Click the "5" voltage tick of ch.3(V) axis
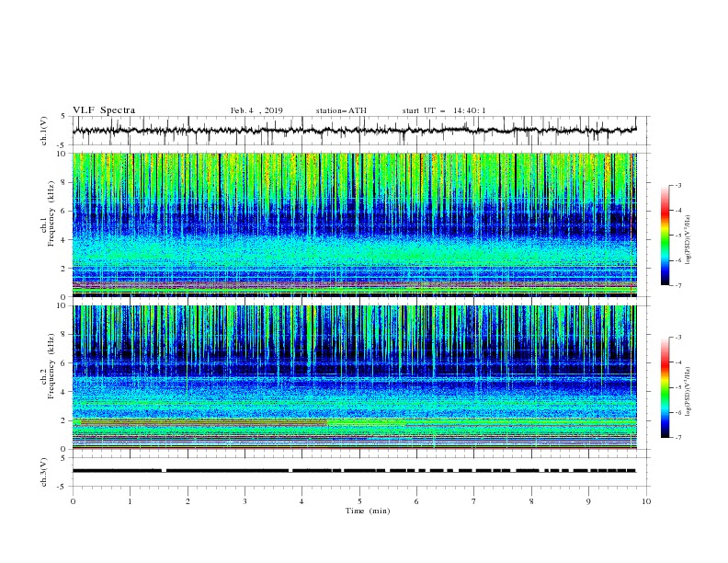The width and height of the screenshot is (728, 563). pos(63,458)
